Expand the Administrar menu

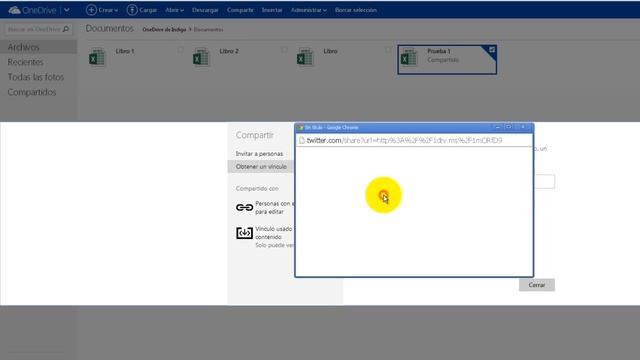click(x=309, y=10)
